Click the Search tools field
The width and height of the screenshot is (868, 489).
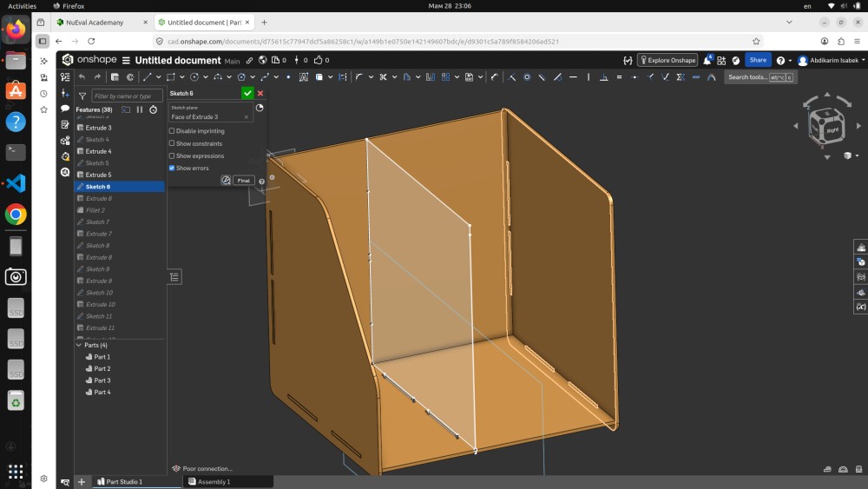[x=761, y=77]
